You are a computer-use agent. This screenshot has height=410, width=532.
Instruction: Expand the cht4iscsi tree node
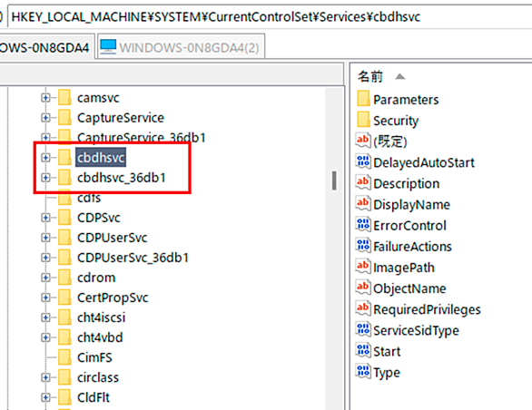[x=45, y=317]
